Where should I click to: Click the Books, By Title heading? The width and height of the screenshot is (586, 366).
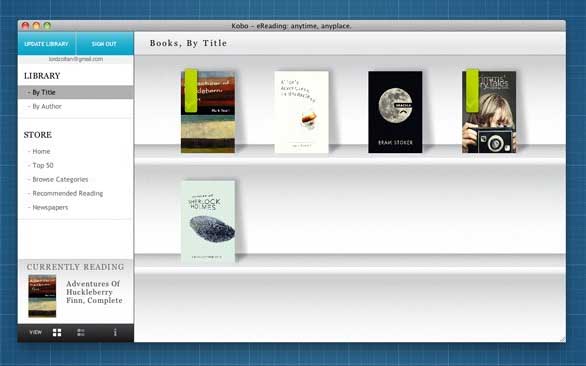coord(188,43)
